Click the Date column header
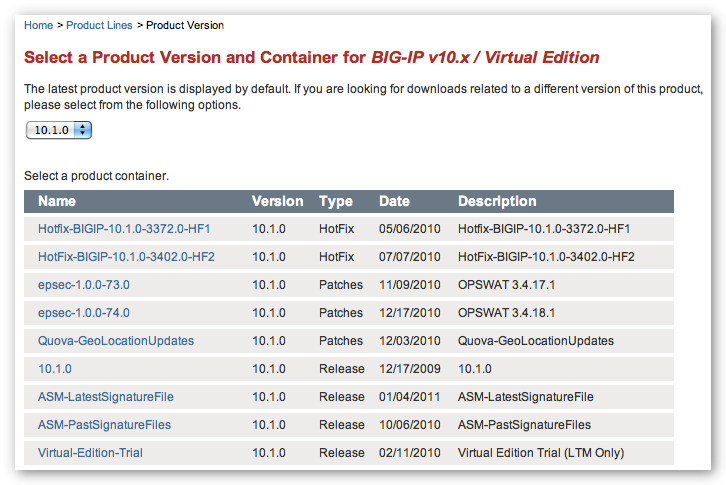The width and height of the screenshot is (726, 485). click(x=394, y=201)
